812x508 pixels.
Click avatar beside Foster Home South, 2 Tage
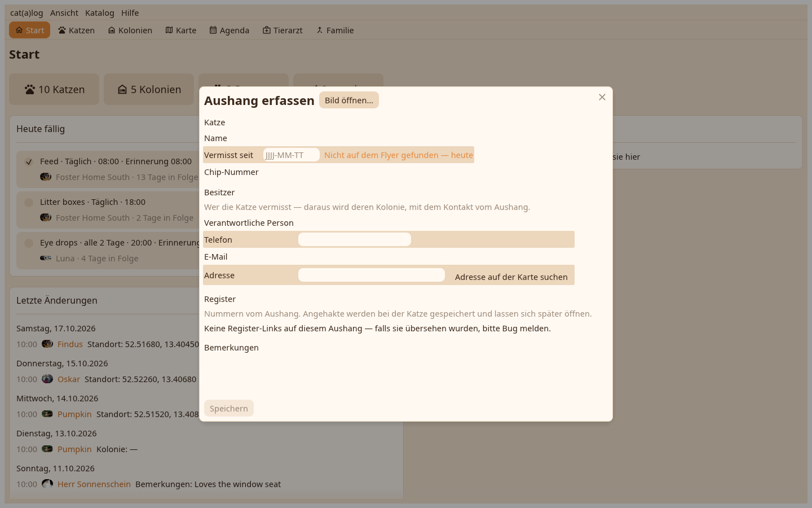46,217
